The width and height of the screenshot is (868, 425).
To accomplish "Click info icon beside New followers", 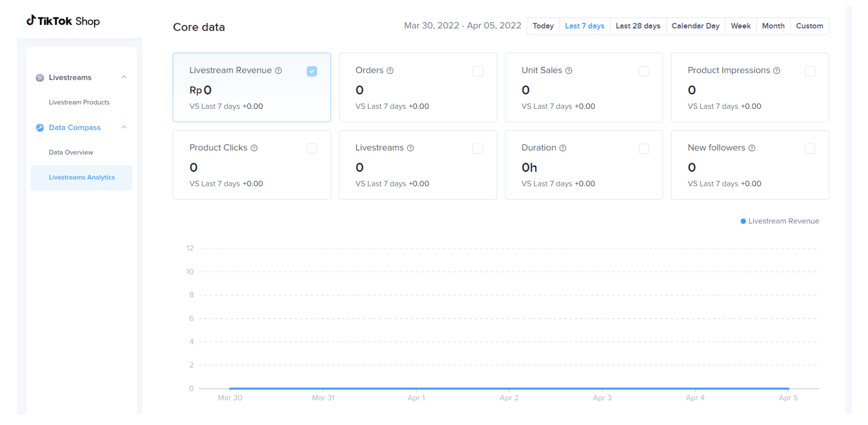I will [x=752, y=148].
